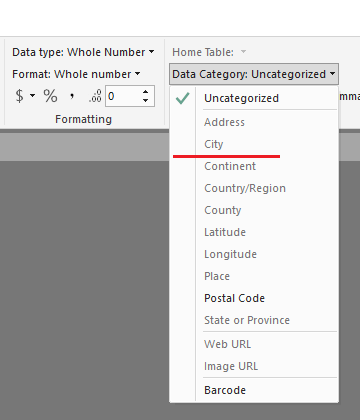Image resolution: width=360 pixels, height=420 pixels.
Task: Apply currency format with dollar icon
Action: [20, 96]
